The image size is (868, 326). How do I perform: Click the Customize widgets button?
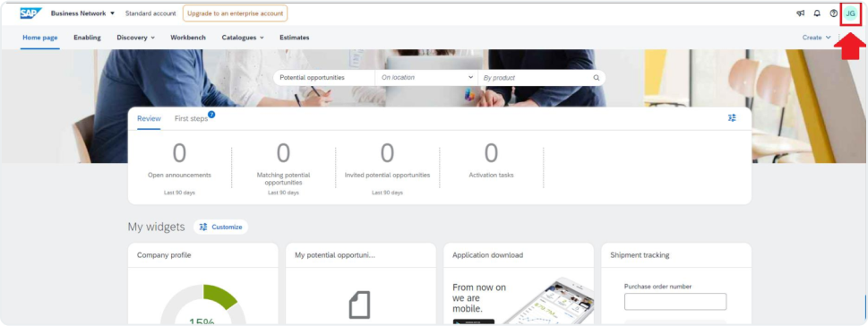(x=221, y=227)
